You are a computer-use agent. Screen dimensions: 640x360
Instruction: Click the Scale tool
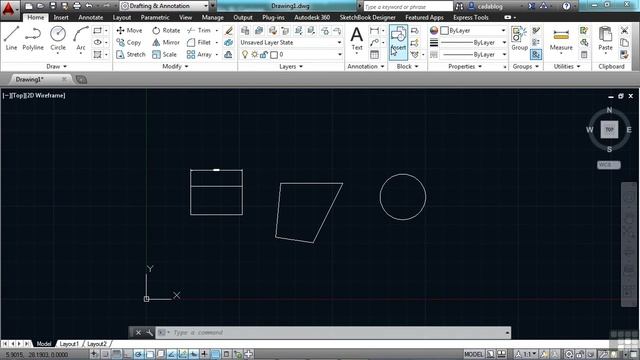(x=164, y=54)
